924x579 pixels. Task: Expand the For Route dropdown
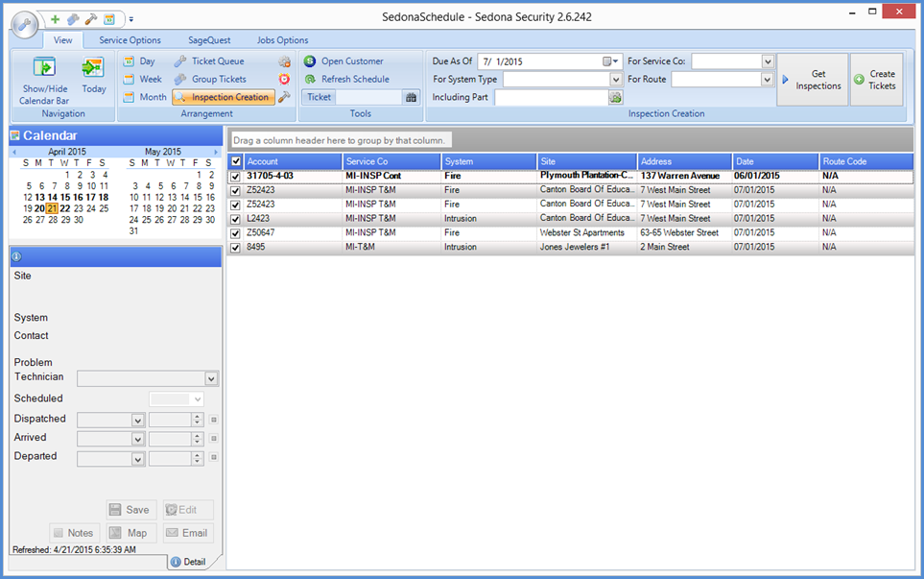[768, 79]
